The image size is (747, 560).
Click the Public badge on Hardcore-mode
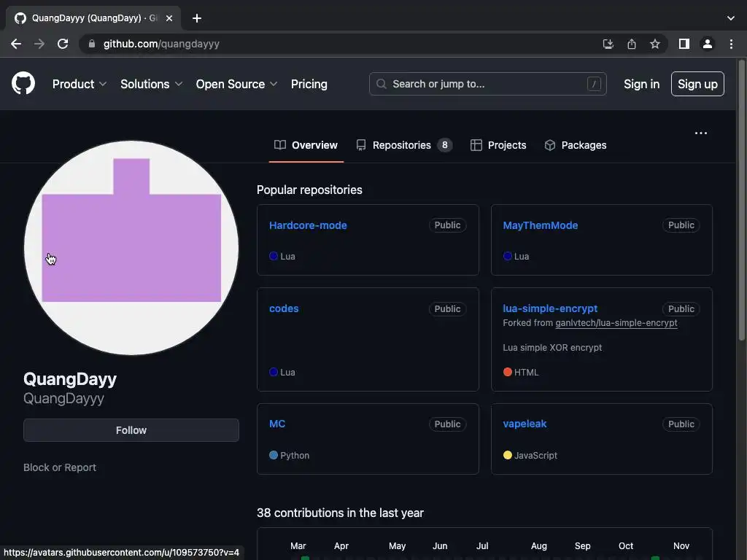click(x=447, y=225)
